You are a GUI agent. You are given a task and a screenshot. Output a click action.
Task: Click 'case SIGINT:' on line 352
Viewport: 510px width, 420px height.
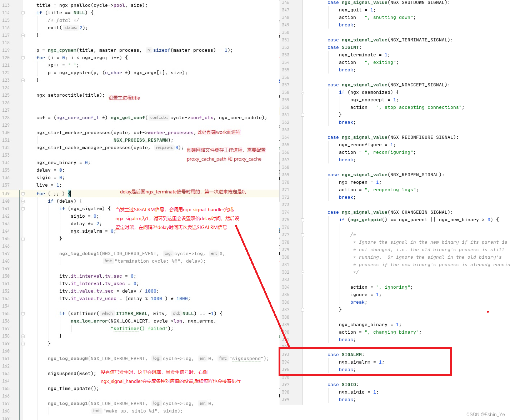point(345,47)
